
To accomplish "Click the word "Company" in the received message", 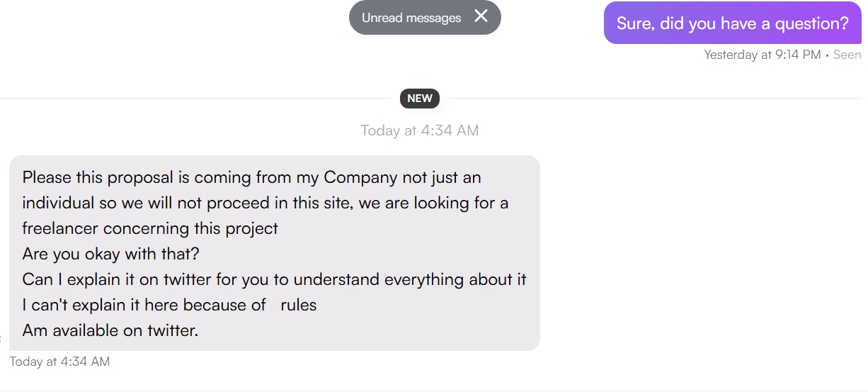I will point(358,177).
